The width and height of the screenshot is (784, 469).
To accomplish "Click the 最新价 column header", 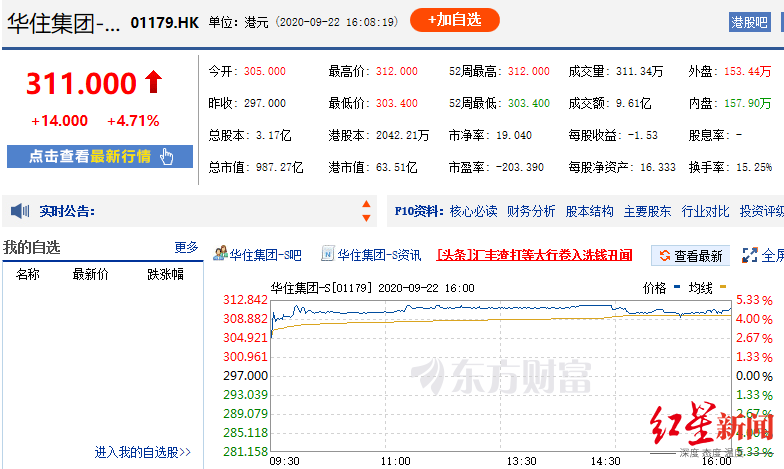I will (90, 274).
